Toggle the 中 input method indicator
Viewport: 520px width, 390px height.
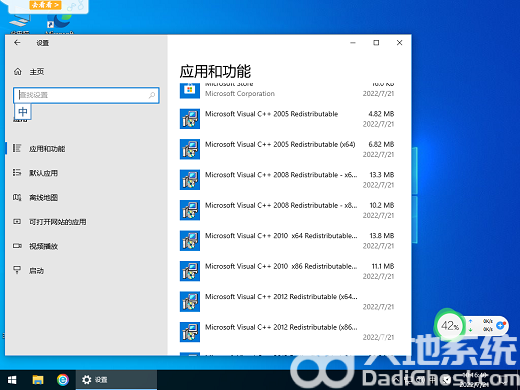(x=23, y=111)
